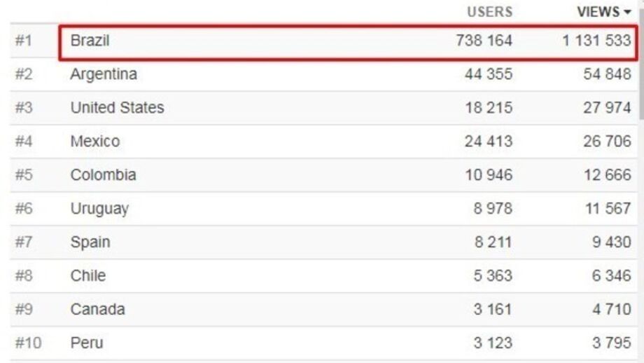
Task: Select Mexico in the country list
Action: pos(94,142)
